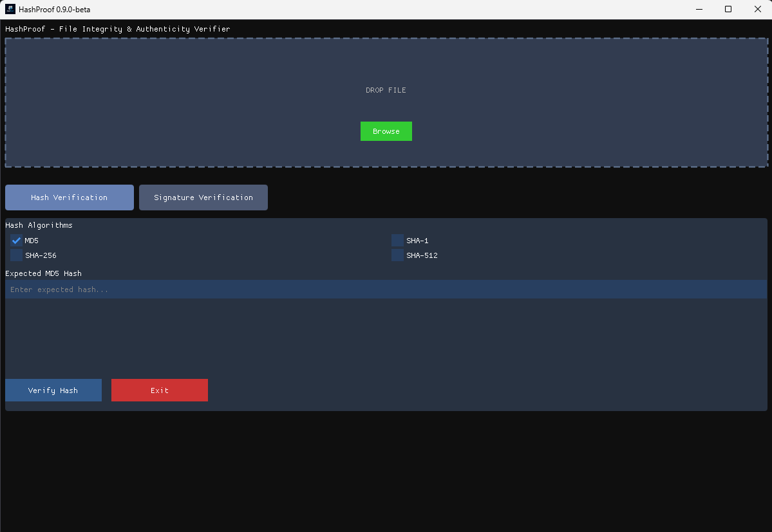
Task: Enable the SHA-256 hash algorithm
Action: coord(16,255)
